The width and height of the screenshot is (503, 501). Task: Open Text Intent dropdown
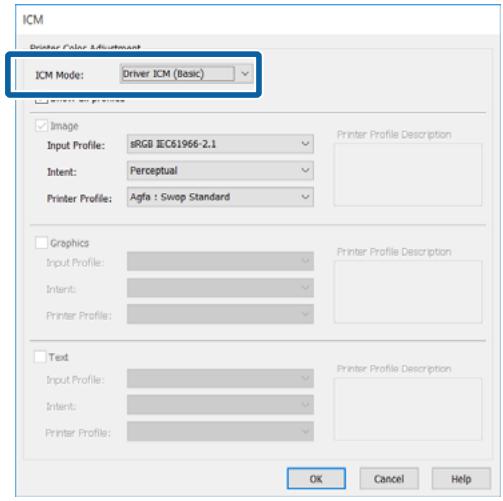tap(220, 405)
